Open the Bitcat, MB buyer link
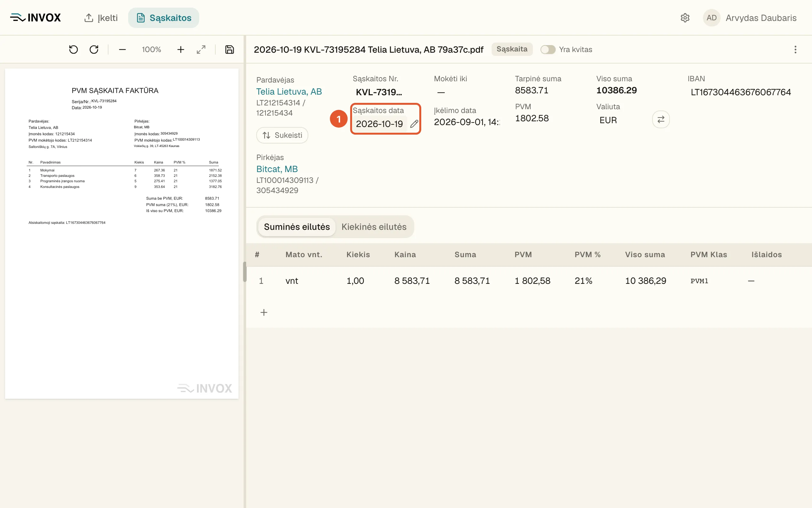Screen dimensions: 812x508 tap(277, 169)
